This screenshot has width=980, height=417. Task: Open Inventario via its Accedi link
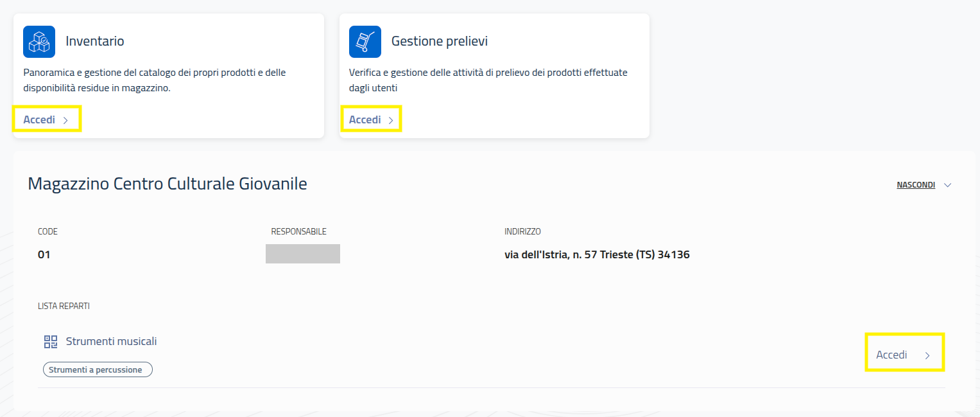(39, 120)
